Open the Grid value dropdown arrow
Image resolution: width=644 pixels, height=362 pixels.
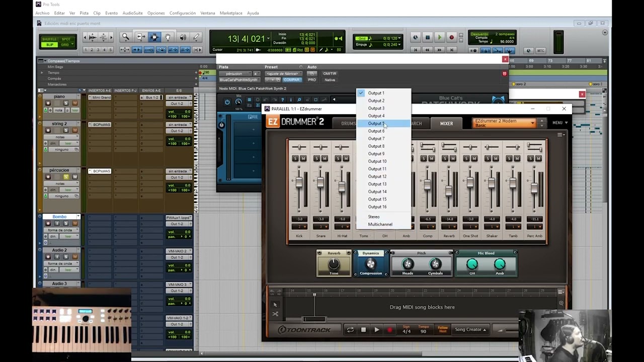400,38
